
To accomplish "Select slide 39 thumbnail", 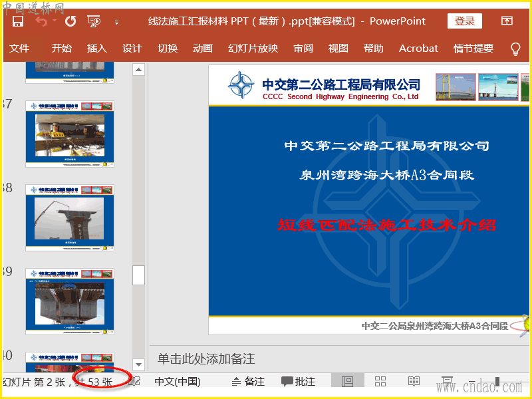I will click(70, 301).
